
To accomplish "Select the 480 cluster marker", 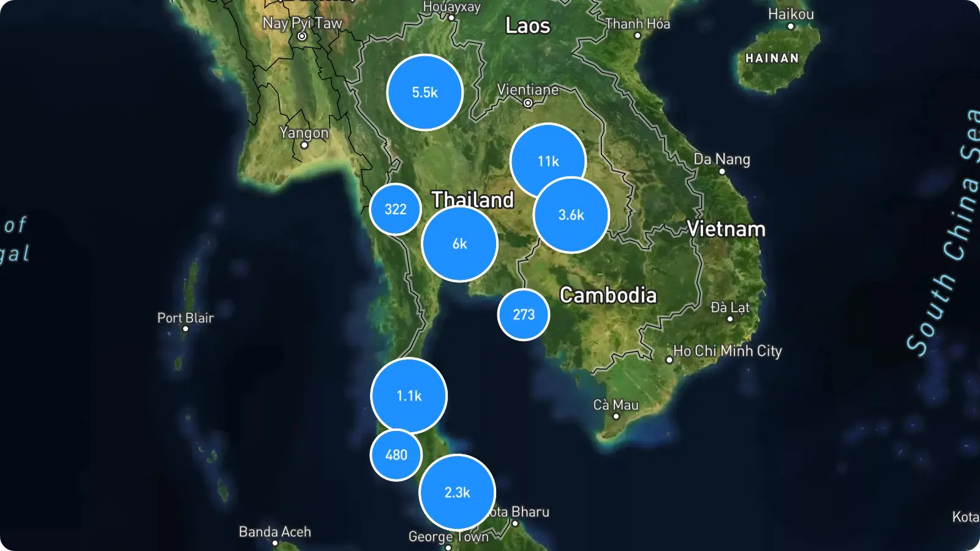I will (x=396, y=455).
